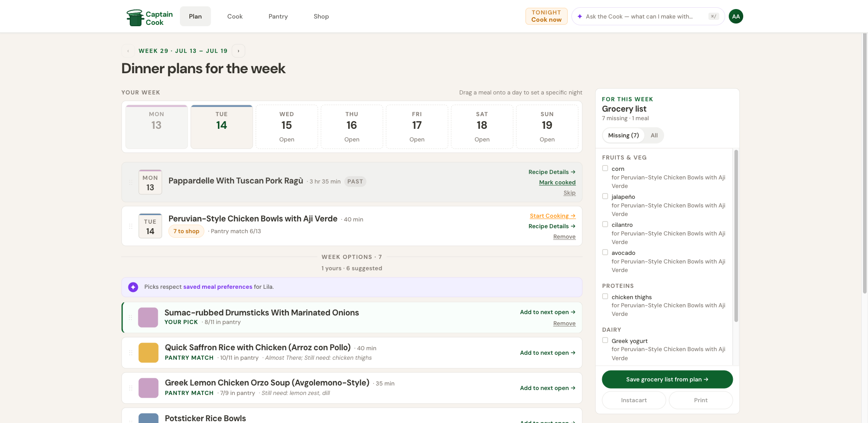
Task: Click the pink Greek Lemon Orzo Soup swatch
Action: click(x=148, y=388)
